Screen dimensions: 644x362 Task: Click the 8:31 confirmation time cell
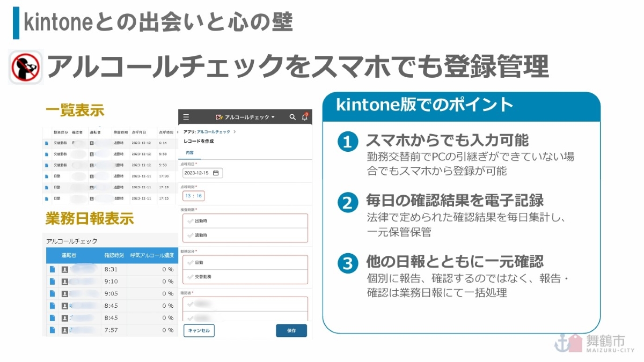(110, 269)
